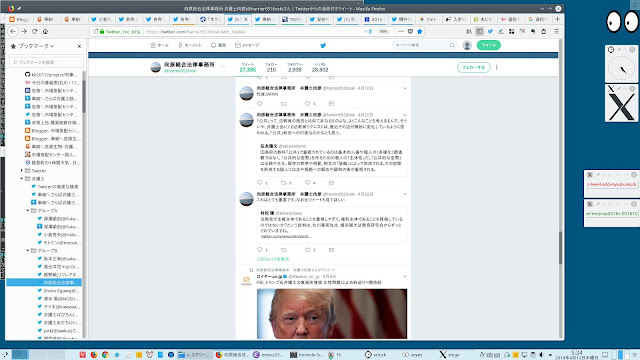Open the 通知 notifications item
The image size is (640, 360).
click(x=218, y=45)
